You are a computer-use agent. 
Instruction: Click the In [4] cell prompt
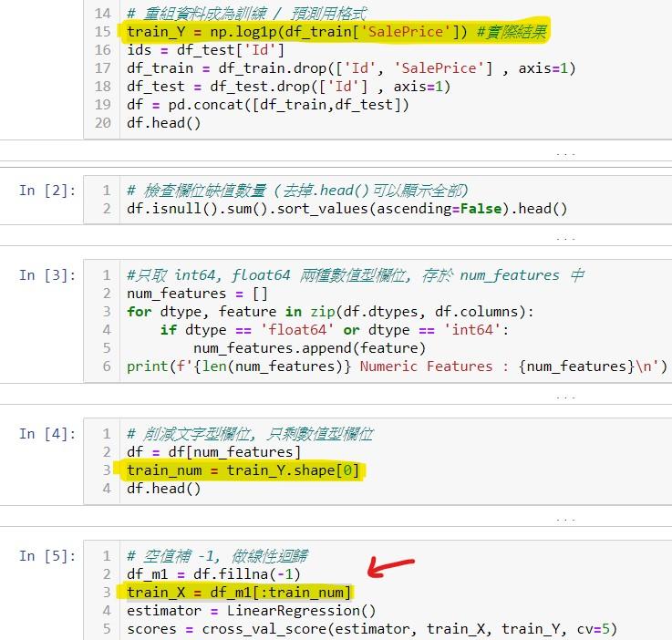click(x=47, y=434)
